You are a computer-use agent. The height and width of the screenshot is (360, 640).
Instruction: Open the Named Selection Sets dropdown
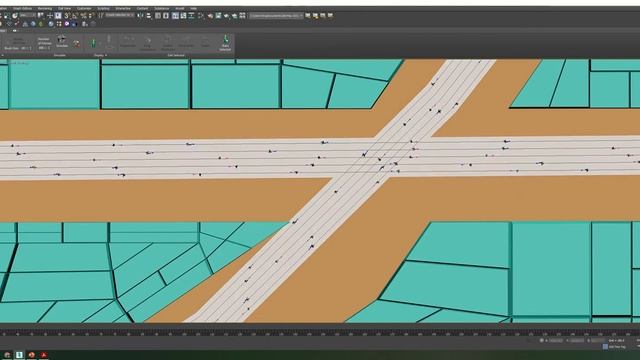120,15
